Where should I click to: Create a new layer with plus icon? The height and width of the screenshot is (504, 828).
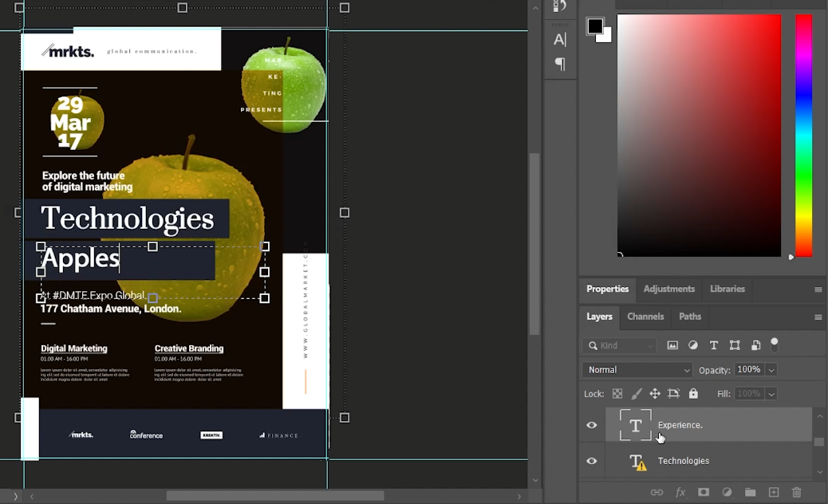773,493
